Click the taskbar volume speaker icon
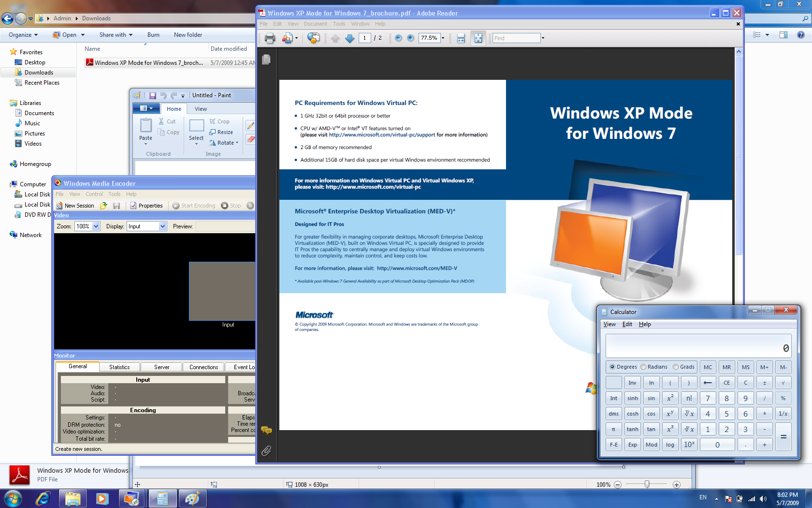This screenshot has height=508, width=812. 763,498
